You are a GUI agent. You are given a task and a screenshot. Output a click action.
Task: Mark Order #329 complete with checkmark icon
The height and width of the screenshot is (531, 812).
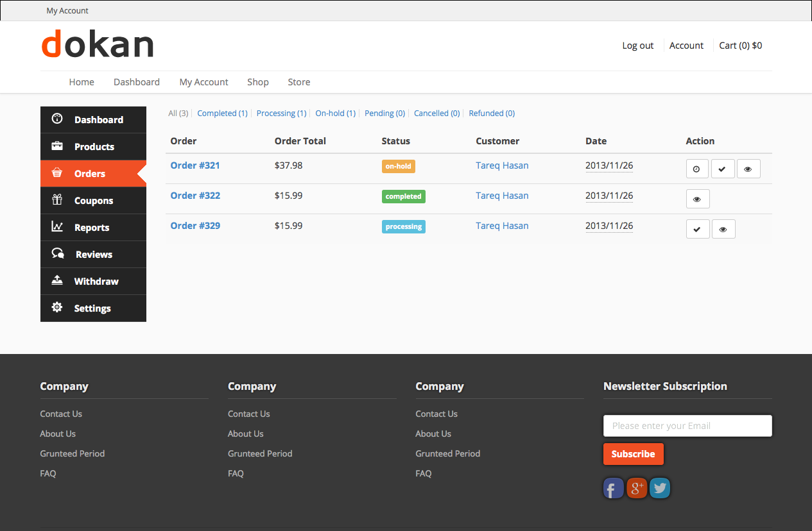coord(698,229)
